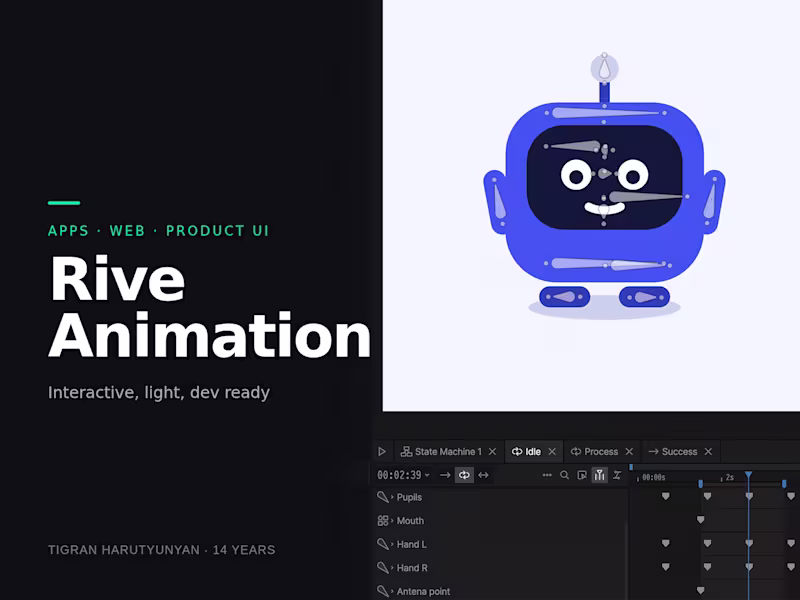The height and width of the screenshot is (600, 800).
Task: Close the State Machine 1 tab
Action: point(492,452)
